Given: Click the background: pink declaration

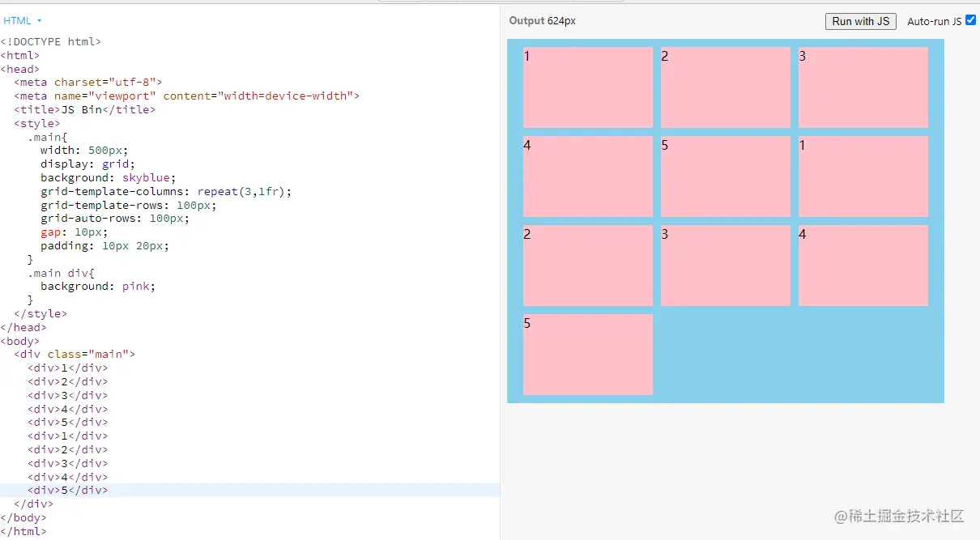Looking at the screenshot, I should click(98, 286).
